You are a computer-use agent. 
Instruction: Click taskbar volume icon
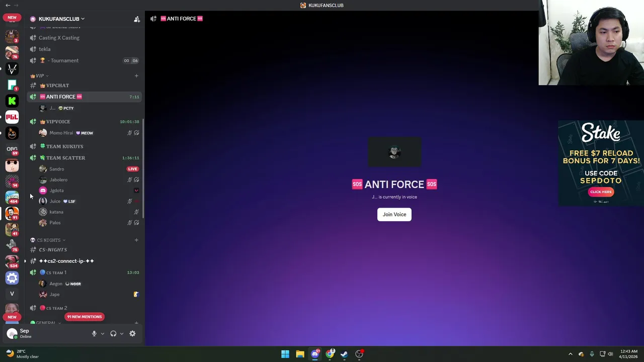click(610, 354)
